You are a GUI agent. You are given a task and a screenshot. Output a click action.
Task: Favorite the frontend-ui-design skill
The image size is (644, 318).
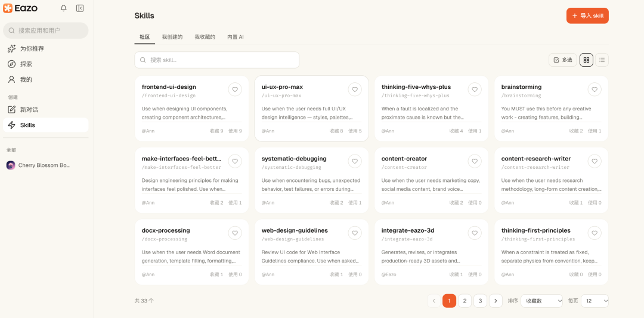pyautogui.click(x=235, y=89)
